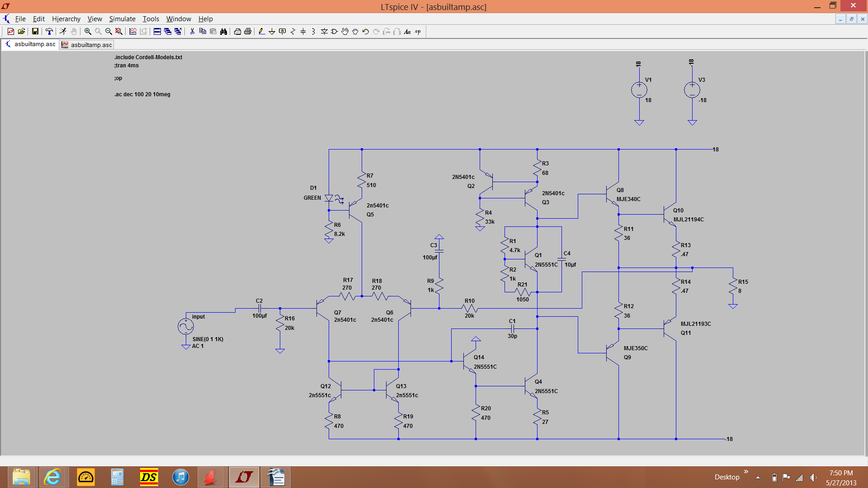Viewport: 868px width, 488px height.
Task: Tile windows horizontally icon
Action: pos(157,31)
